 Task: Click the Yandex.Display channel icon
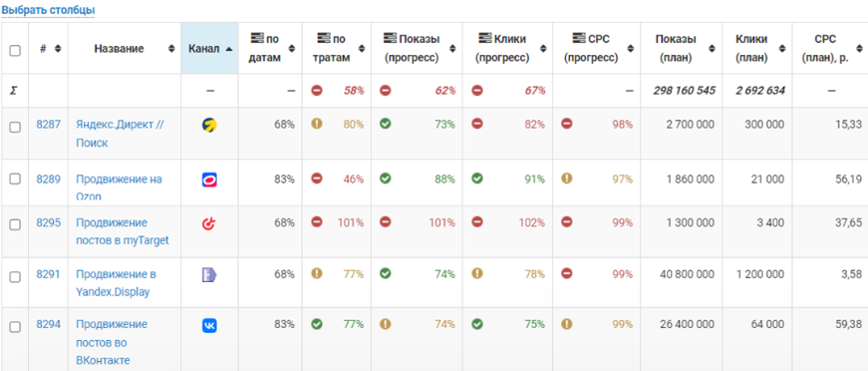(x=209, y=274)
